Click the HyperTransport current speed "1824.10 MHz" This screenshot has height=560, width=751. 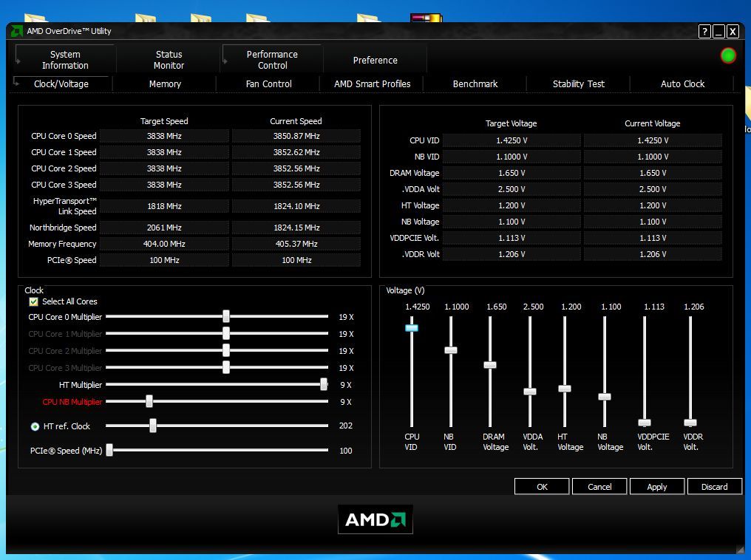coord(296,206)
